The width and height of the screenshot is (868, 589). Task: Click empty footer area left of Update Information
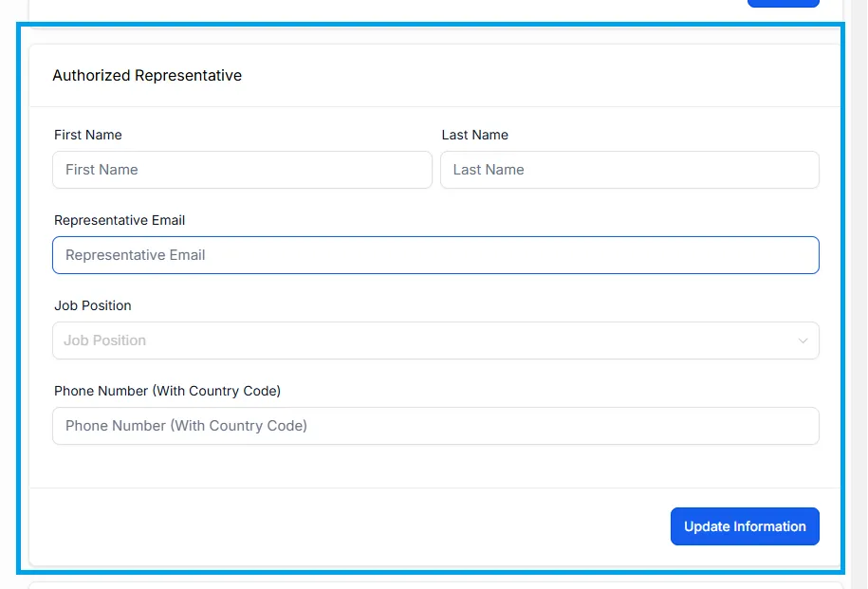point(349,526)
